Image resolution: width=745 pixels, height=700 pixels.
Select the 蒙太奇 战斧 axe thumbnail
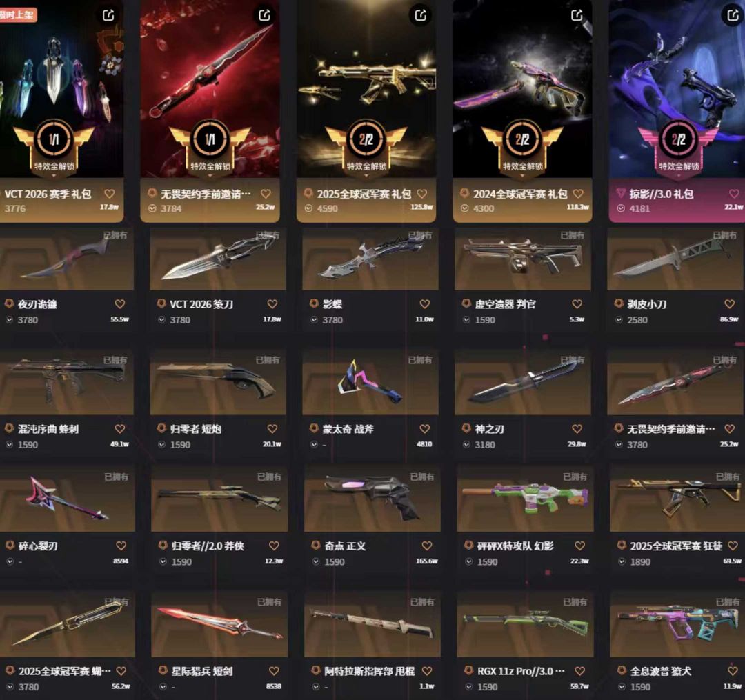coord(370,382)
